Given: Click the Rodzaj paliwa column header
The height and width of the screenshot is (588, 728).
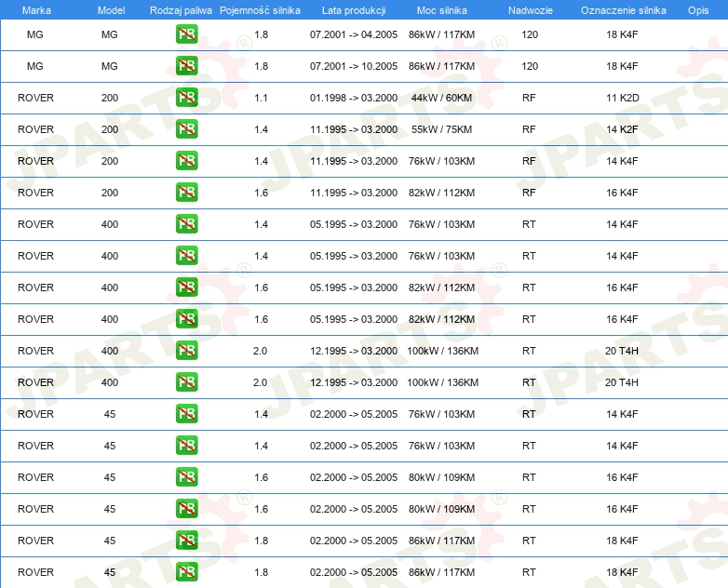Looking at the screenshot, I should click(x=181, y=10).
